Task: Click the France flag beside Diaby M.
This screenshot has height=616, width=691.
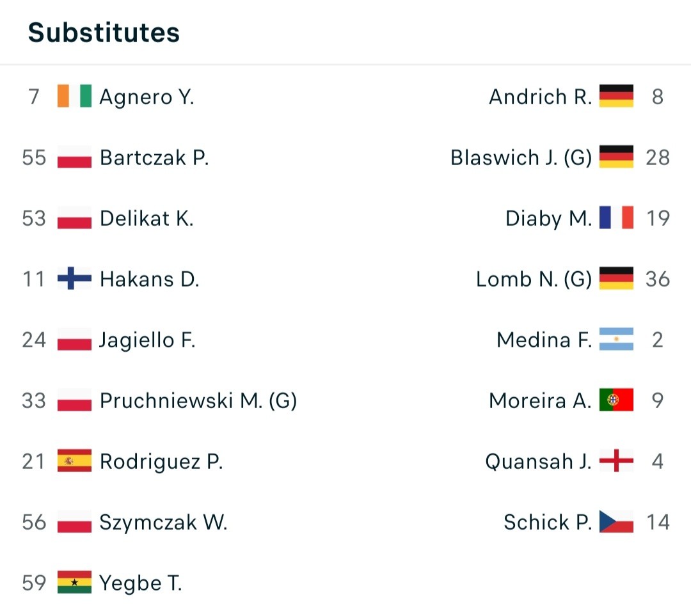Action: (617, 217)
